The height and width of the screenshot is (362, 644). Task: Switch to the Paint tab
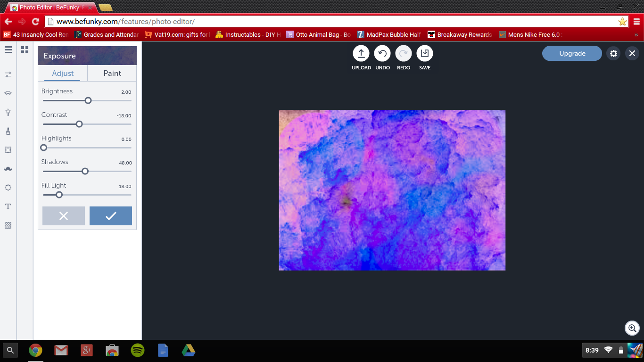point(112,73)
